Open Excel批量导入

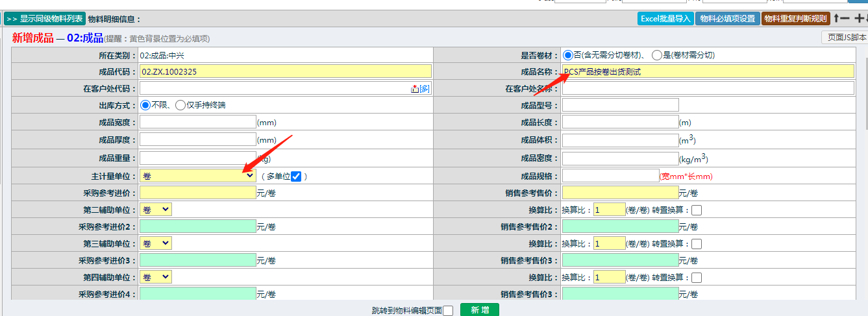point(665,18)
